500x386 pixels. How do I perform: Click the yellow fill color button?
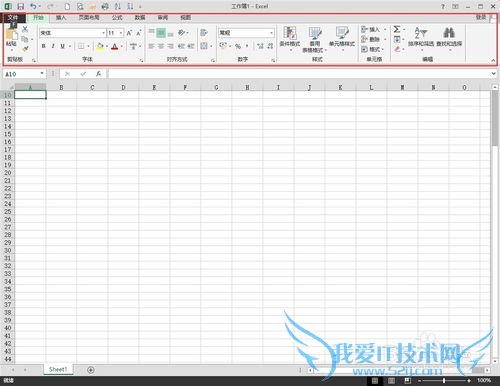coord(100,46)
